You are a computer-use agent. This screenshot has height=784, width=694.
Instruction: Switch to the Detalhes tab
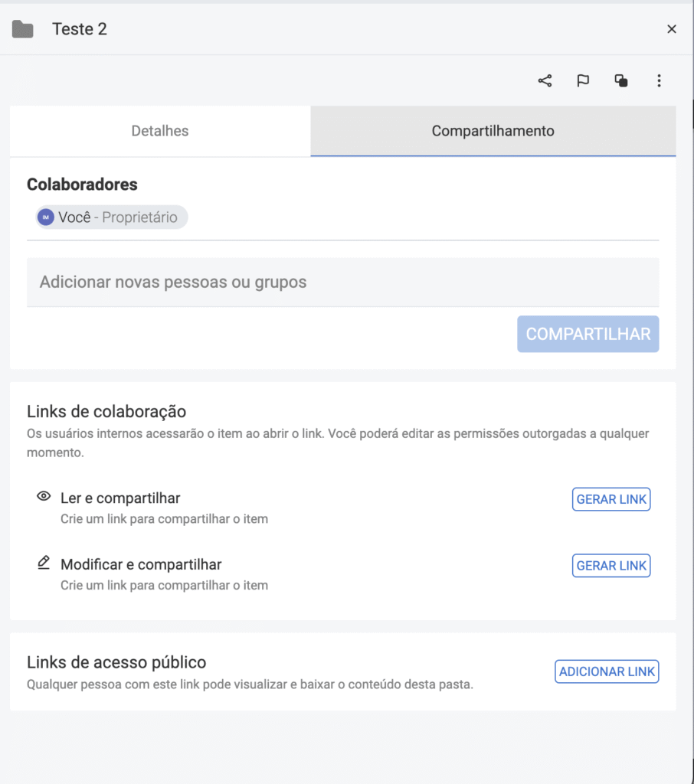[x=160, y=131]
